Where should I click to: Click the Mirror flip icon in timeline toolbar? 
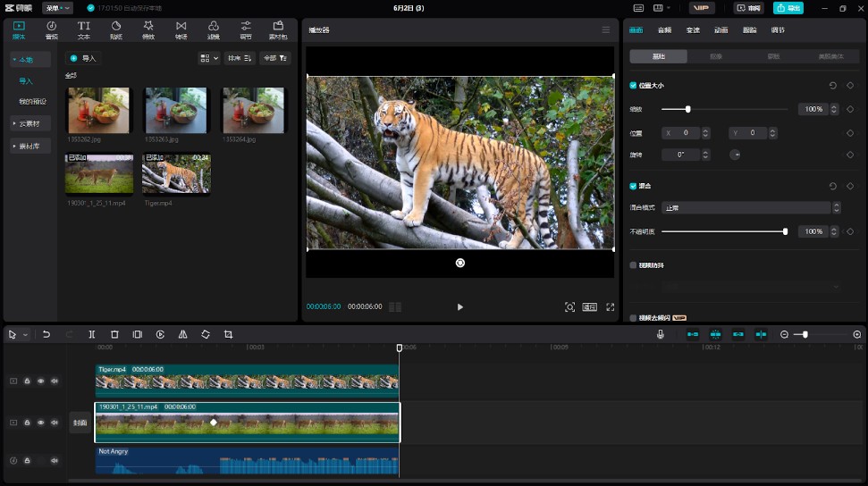(182, 334)
